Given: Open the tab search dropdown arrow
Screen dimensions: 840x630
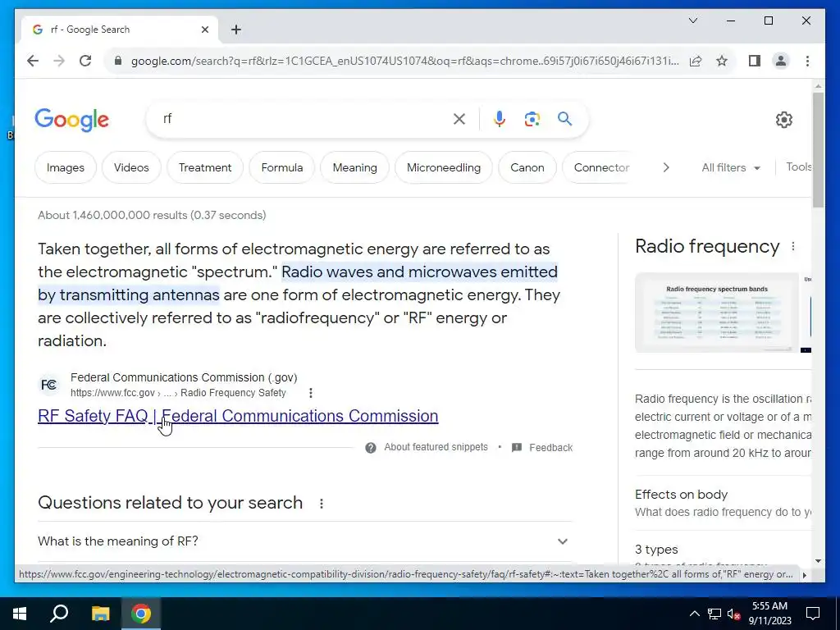Looking at the screenshot, I should point(692,21).
